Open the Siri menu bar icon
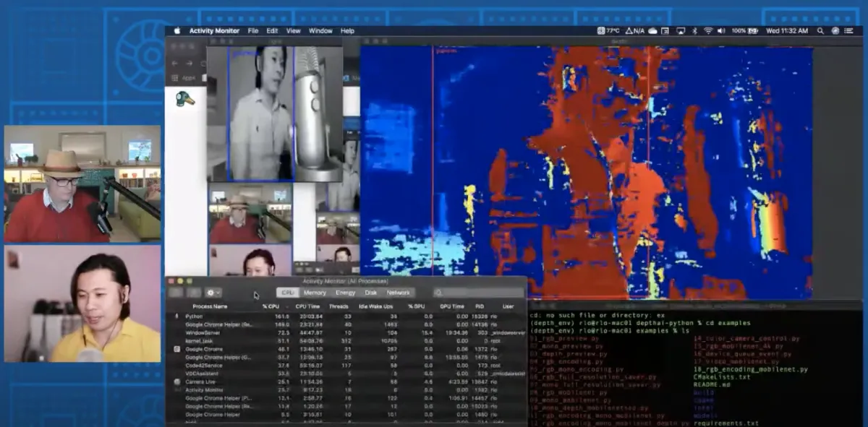 (835, 31)
